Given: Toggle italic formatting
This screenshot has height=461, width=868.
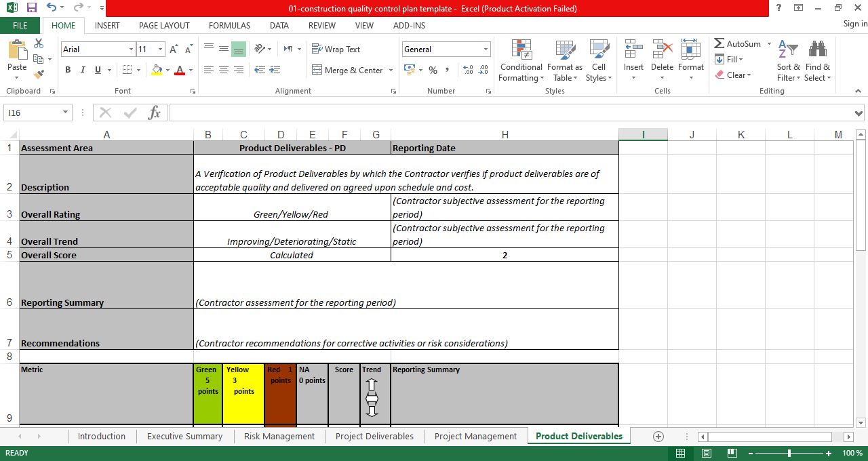Looking at the screenshot, I should click(82, 70).
